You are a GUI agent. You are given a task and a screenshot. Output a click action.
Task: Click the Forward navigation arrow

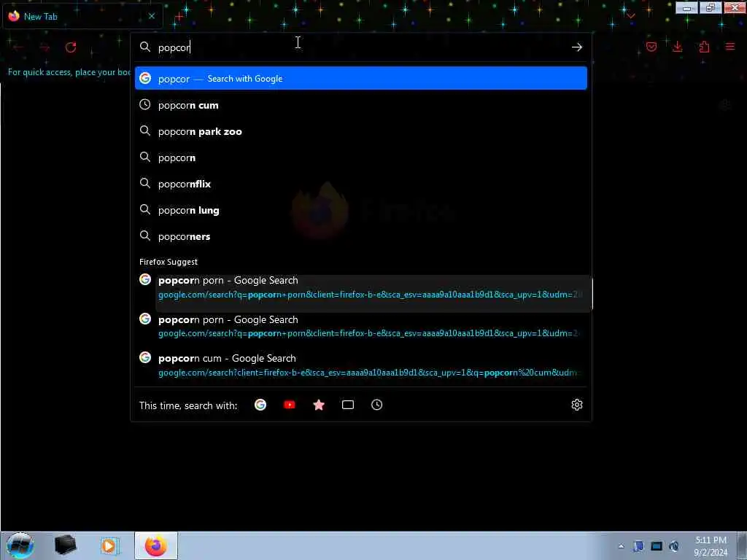click(44, 47)
